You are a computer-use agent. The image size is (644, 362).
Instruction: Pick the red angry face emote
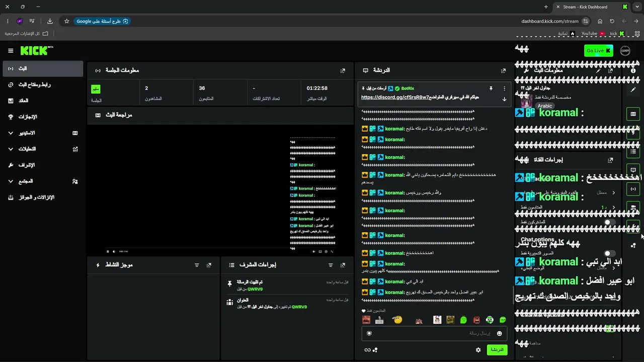point(476,320)
